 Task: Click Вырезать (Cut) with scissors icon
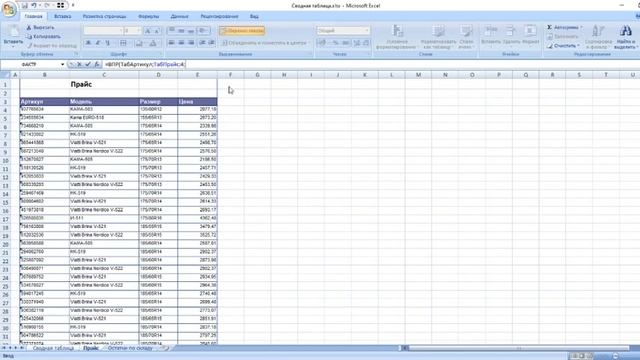coord(40,27)
